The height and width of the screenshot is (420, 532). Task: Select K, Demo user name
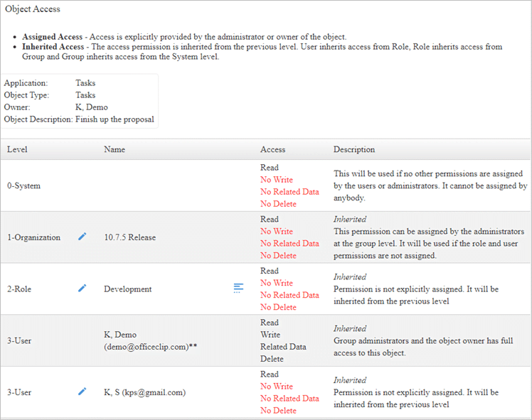pos(120,335)
